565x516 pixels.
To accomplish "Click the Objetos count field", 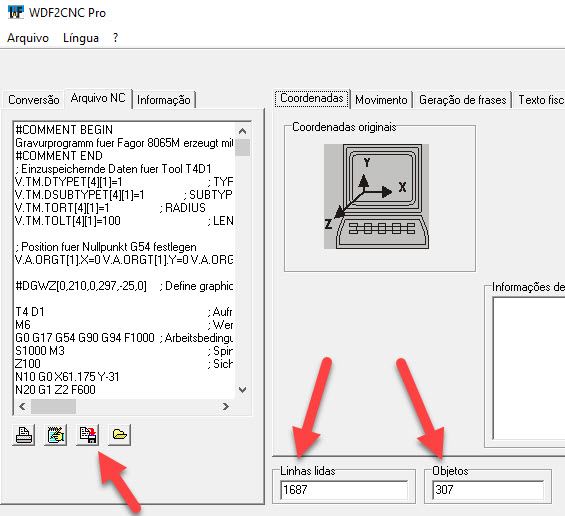I will 488,490.
